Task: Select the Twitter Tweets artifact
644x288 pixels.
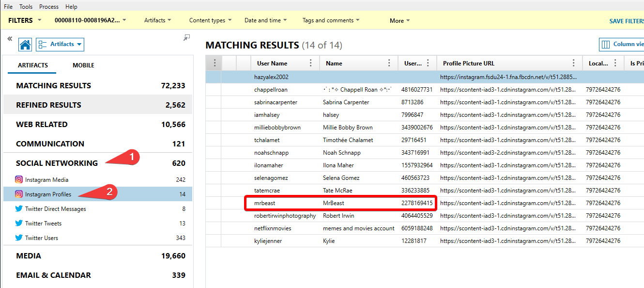Action: click(x=98, y=224)
